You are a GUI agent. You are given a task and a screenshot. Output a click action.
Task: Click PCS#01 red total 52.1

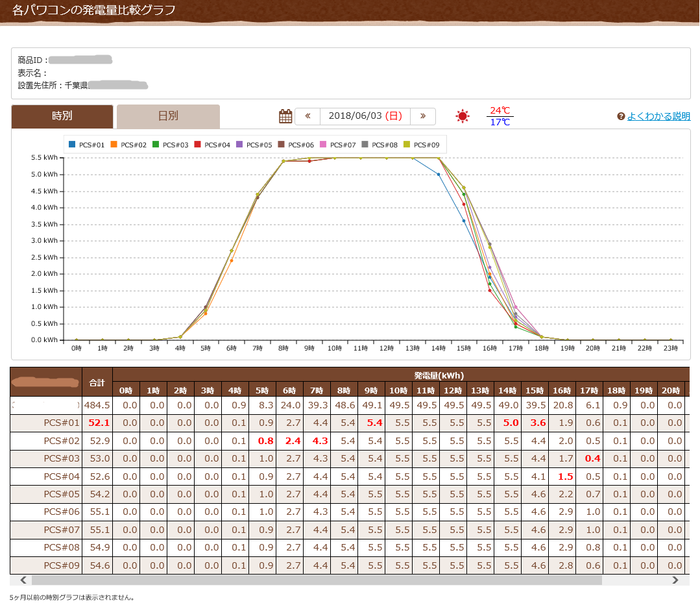(x=99, y=423)
